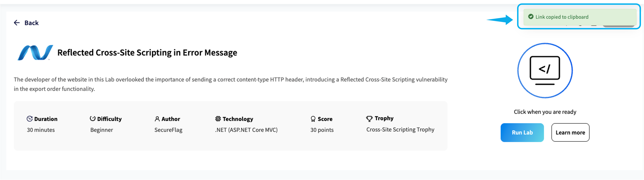Click the SecureFlag author name

(x=168, y=130)
